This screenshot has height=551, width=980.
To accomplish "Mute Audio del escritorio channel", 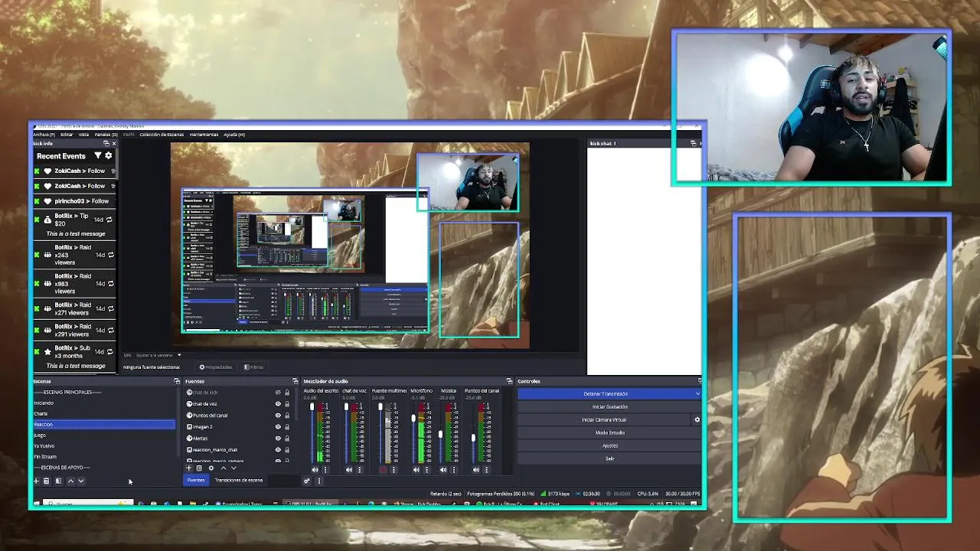I will pos(315,470).
